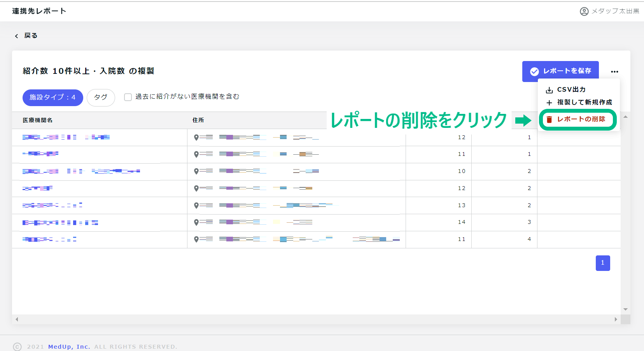Viewport: 644px width, 351px height.
Task: Open the 施設タイプ：4 filter
Action: point(53,98)
